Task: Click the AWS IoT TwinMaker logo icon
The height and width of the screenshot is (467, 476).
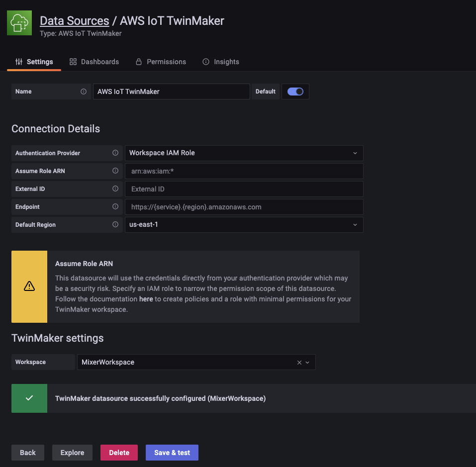Action: (x=19, y=23)
